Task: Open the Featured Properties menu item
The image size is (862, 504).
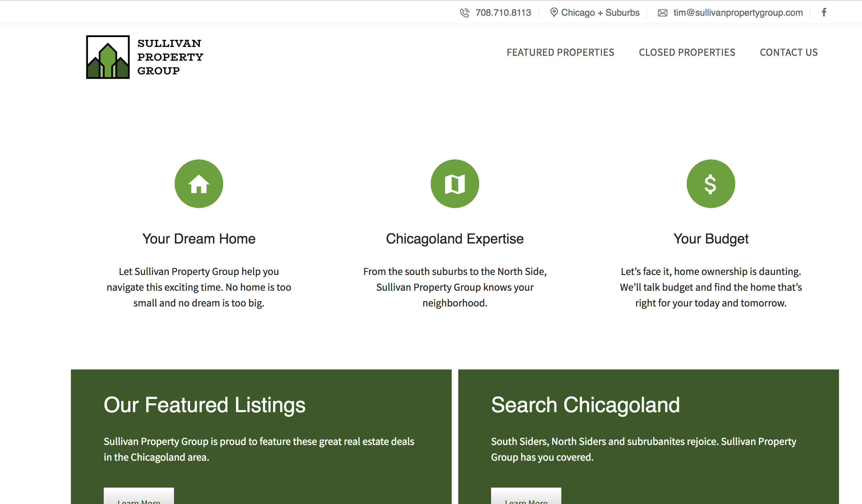Action: [x=560, y=52]
